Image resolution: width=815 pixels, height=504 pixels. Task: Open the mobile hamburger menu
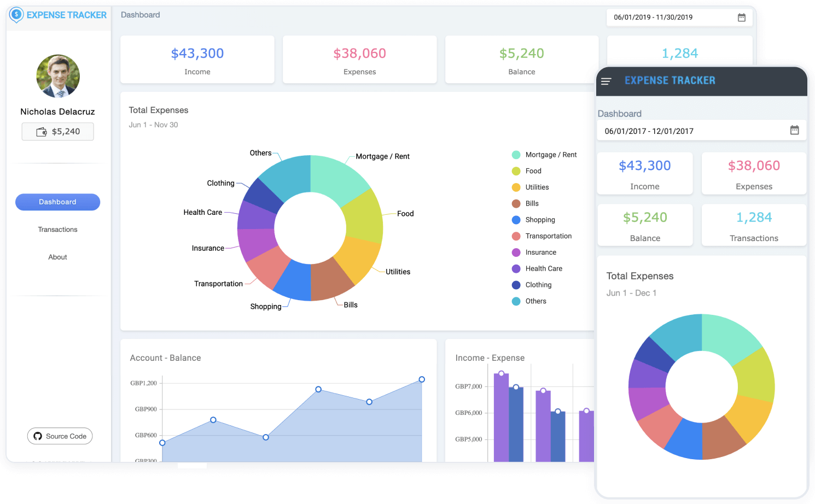click(606, 81)
